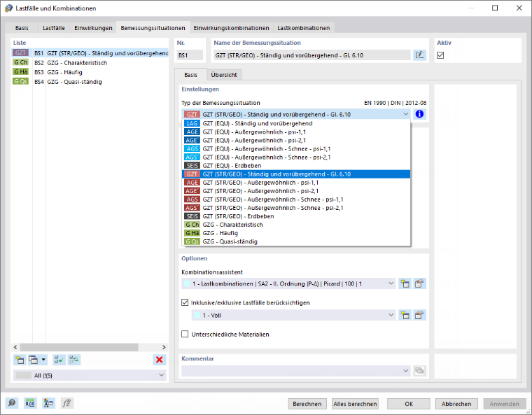Open the formula fx icon
This screenshot has height=415, width=532.
(x=66, y=403)
